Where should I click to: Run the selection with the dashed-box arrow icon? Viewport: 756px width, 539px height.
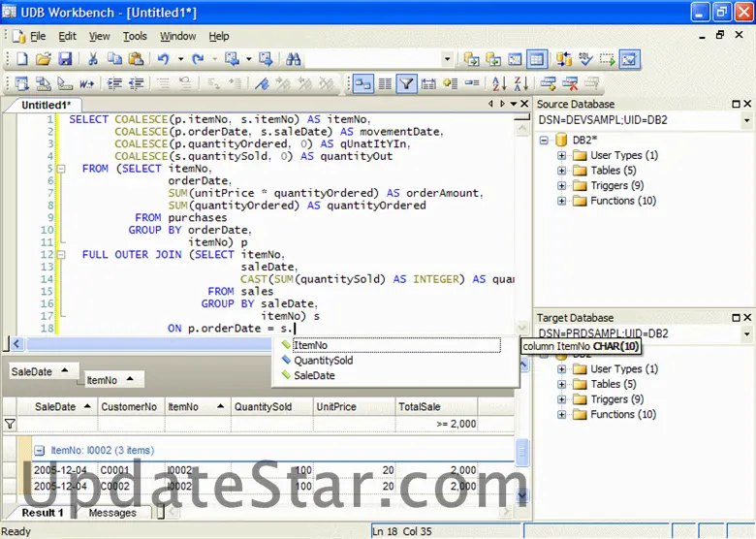607,59
